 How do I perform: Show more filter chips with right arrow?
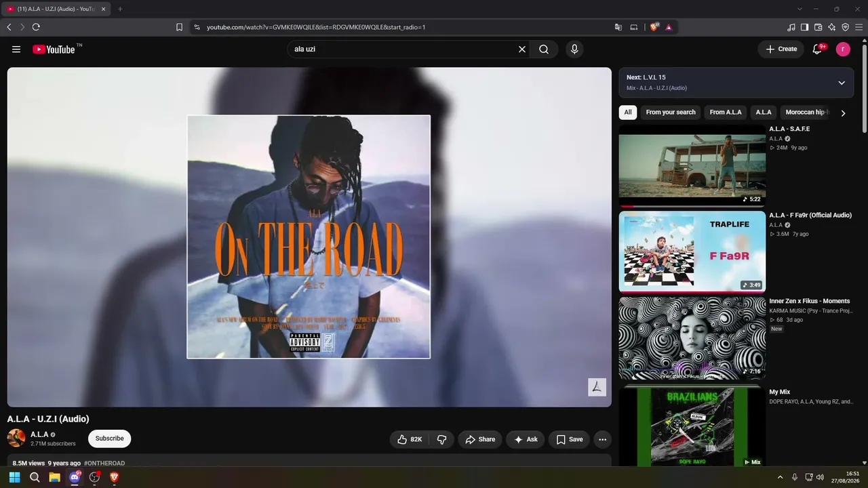843,113
